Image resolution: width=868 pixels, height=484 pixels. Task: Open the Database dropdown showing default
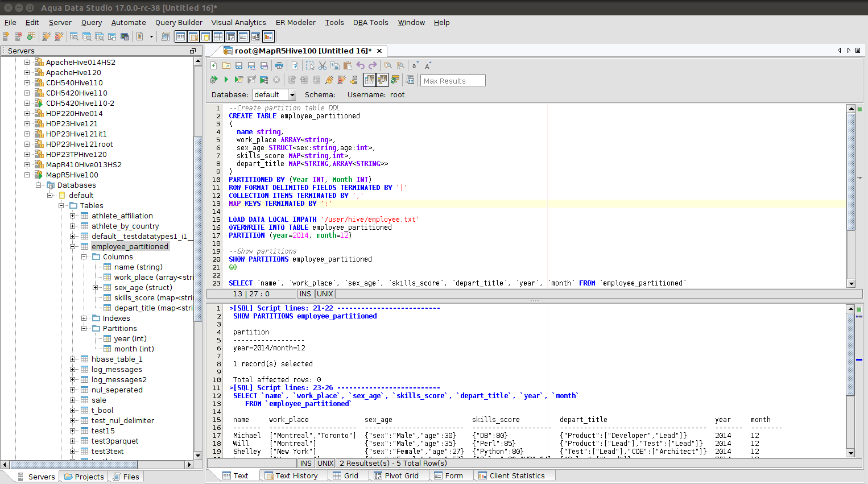[292, 95]
